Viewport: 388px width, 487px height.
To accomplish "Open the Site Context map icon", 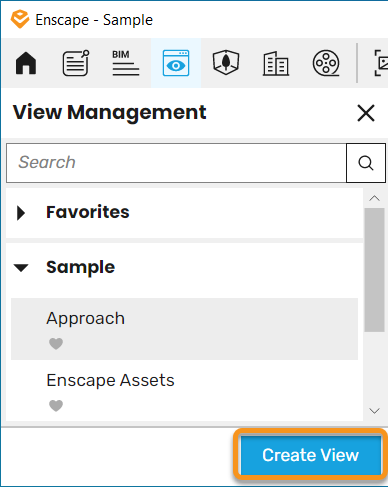I will [x=226, y=62].
